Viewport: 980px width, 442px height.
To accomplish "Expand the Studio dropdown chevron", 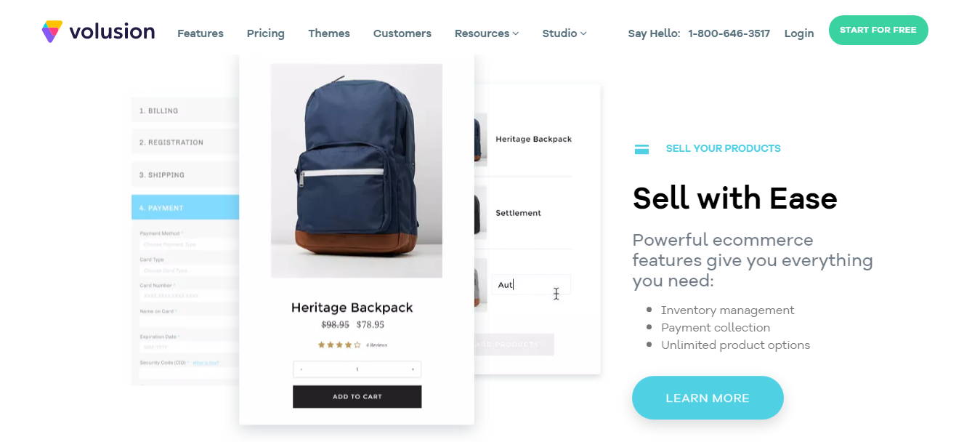I will pos(583,33).
